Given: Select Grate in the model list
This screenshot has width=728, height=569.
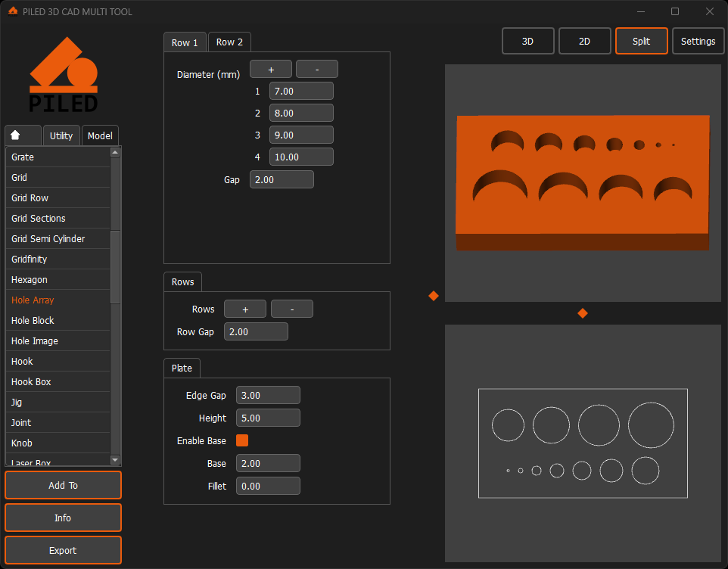Looking at the screenshot, I should (58, 157).
